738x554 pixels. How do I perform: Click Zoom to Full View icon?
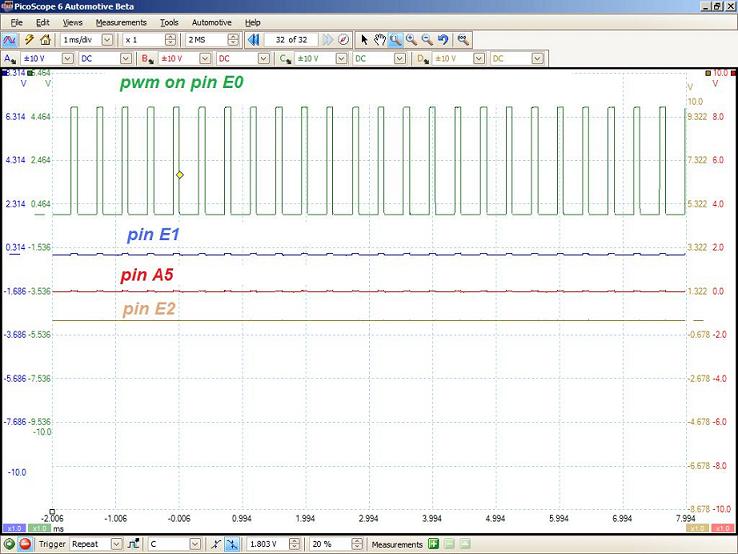464,40
